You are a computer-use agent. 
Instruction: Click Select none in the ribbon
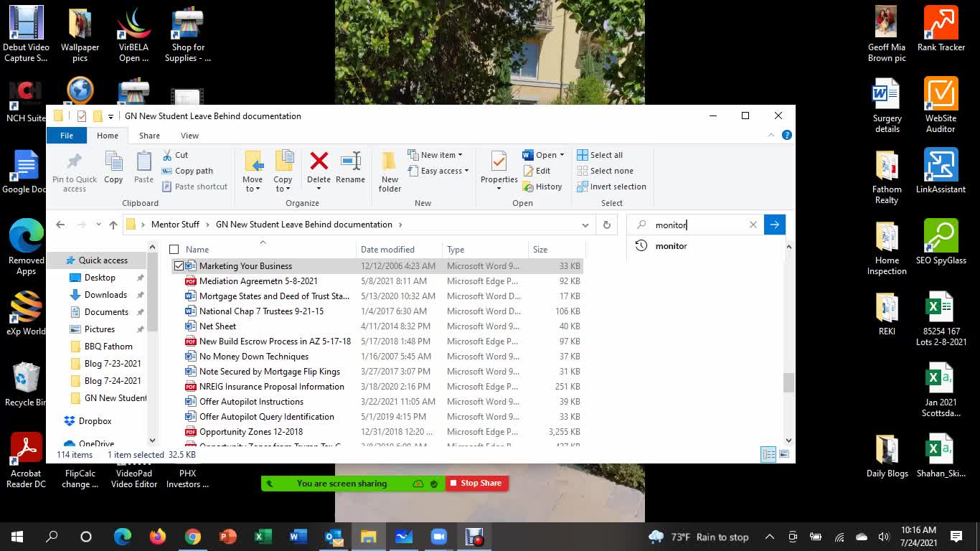tap(605, 171)
